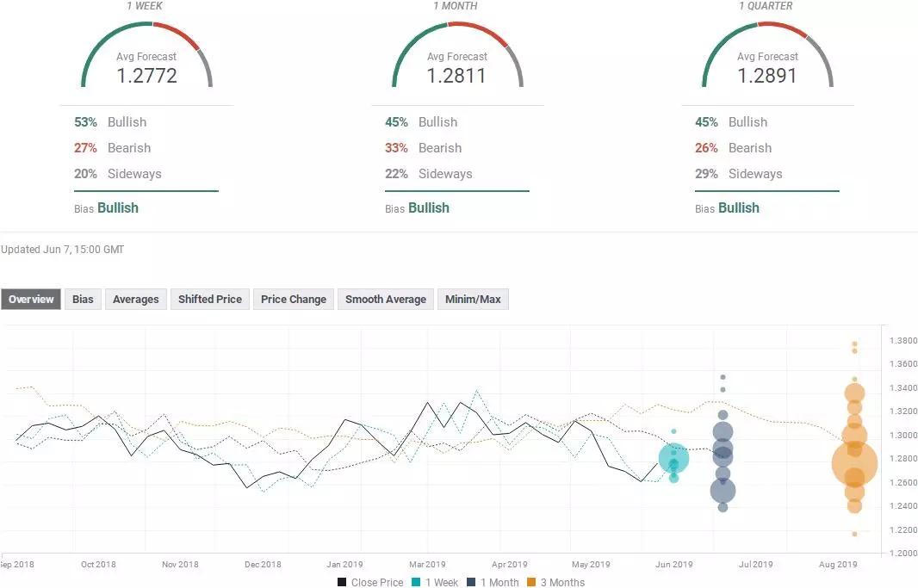Click the Updated Jun 7, 15:00 GMT text
918x588 pixels.
(62, 250)
